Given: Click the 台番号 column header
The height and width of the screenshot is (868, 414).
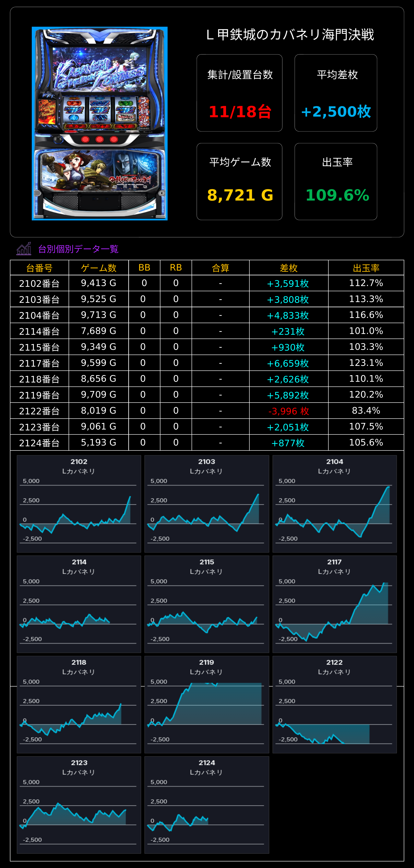Looking at the screenshot, I should [x=39, y=268].
